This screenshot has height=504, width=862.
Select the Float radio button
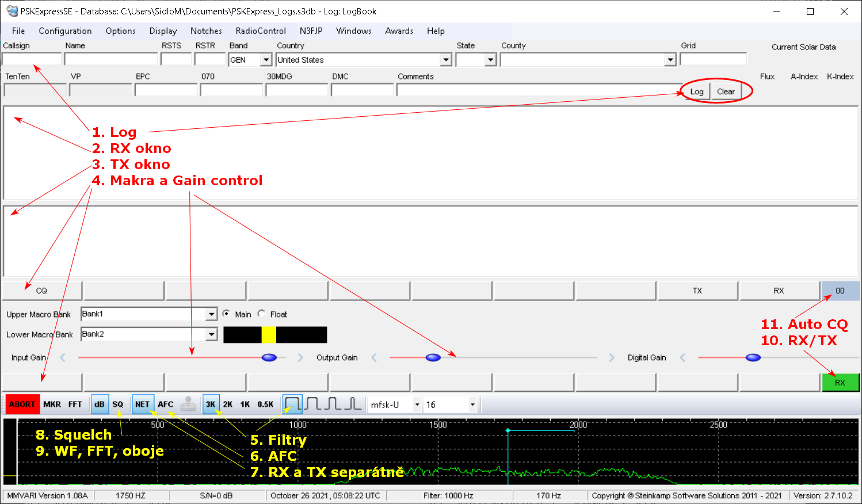click(262, 314)
